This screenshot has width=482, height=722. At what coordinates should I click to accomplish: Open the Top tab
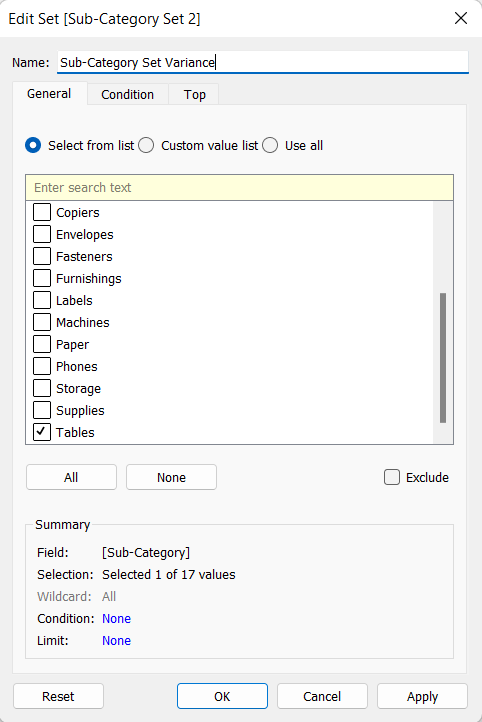194,94
